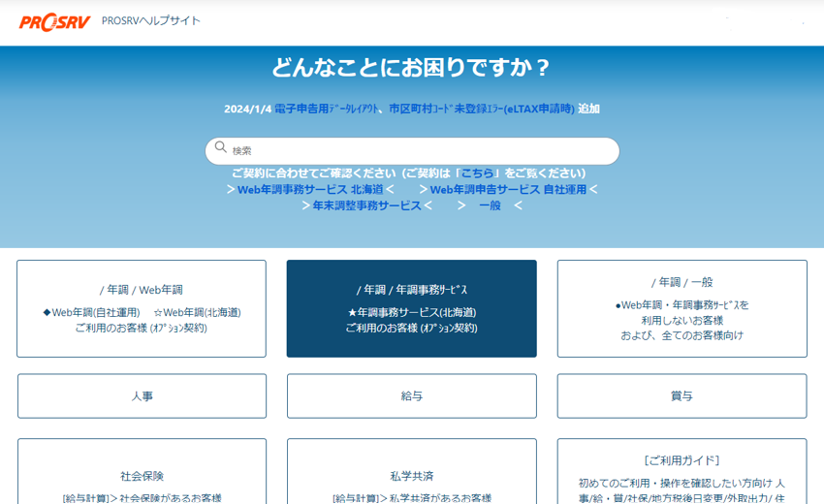This screenshot has width=824, height=504.
Task: Open Web年調事務サービス 北海道 link
Action: (x=310, y=189)
